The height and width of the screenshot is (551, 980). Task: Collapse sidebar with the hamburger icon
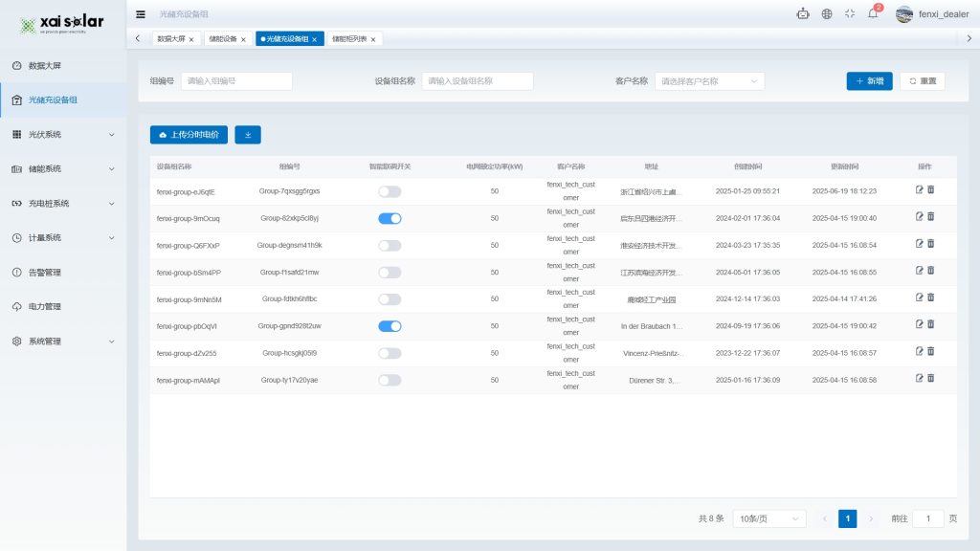[141, 13]
